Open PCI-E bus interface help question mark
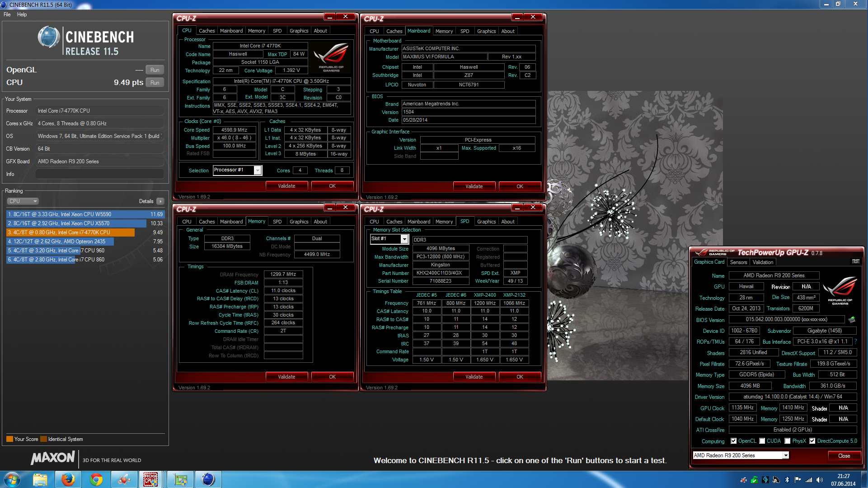The image size is (868, 488). click(855, 341)
